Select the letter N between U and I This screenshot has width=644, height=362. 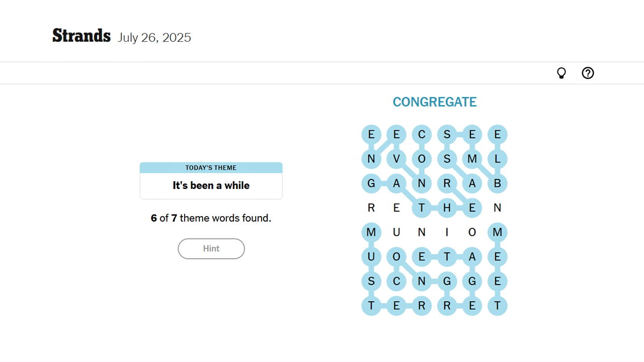pos(422,232)
